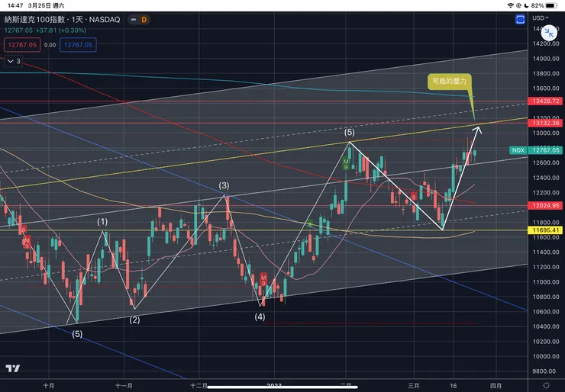Tap 十一月 on the time axis
The image size is (565, 392).
[124, 386]
